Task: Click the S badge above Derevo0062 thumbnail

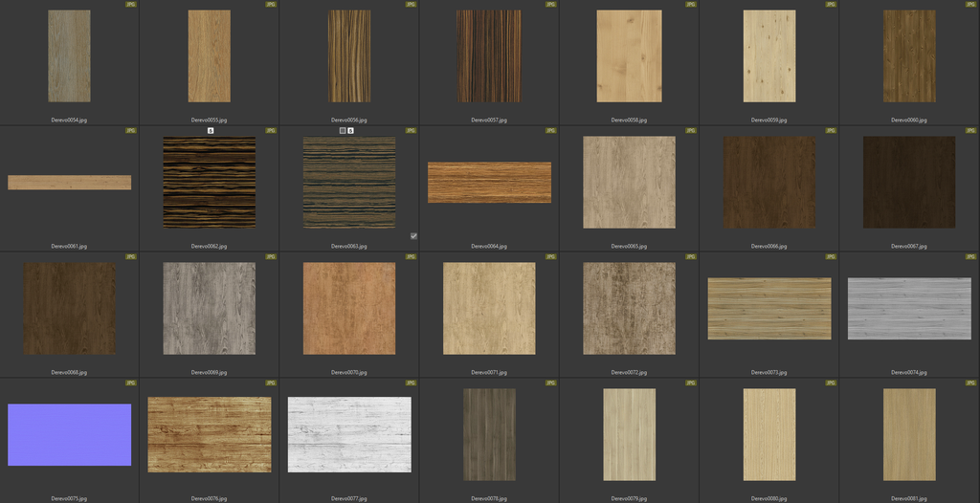Action: (x=211, y=130)
